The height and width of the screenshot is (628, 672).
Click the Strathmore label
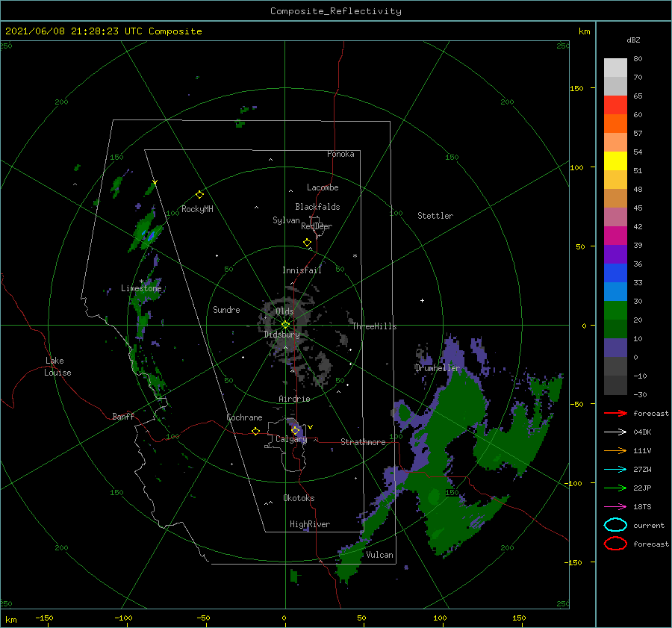coord(363,442)
